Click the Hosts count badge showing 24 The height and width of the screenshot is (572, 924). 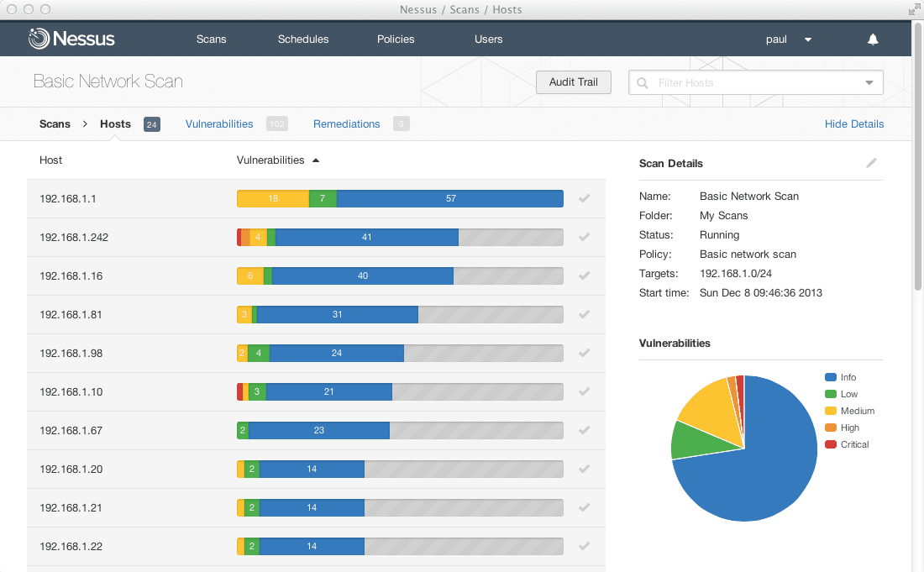[x=152, y=123]
